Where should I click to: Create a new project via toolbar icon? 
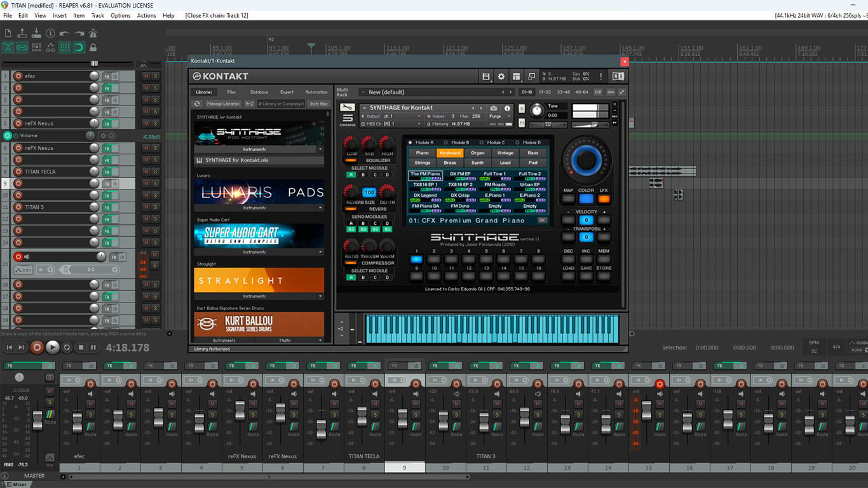pyautogui.click(x=8, y=33)
